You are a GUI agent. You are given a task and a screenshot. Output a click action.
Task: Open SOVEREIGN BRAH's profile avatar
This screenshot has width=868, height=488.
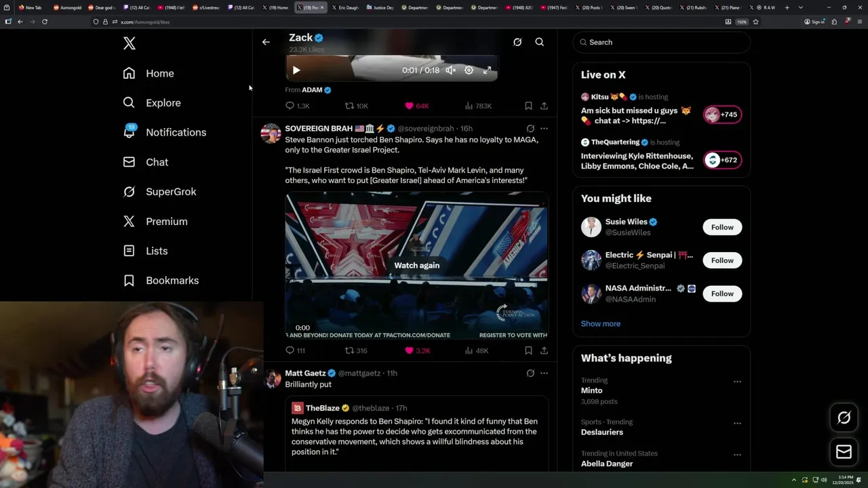(x=271, y=134)
